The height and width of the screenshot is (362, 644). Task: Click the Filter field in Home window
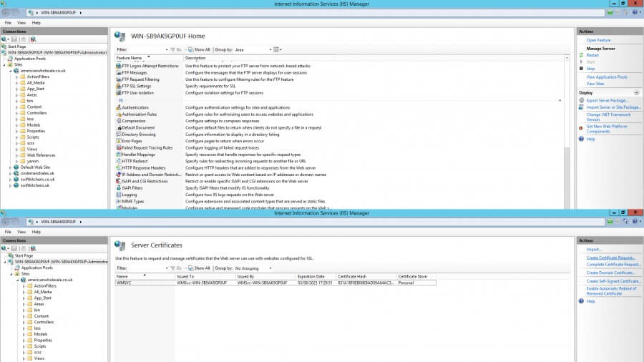[x=148, y=49]
